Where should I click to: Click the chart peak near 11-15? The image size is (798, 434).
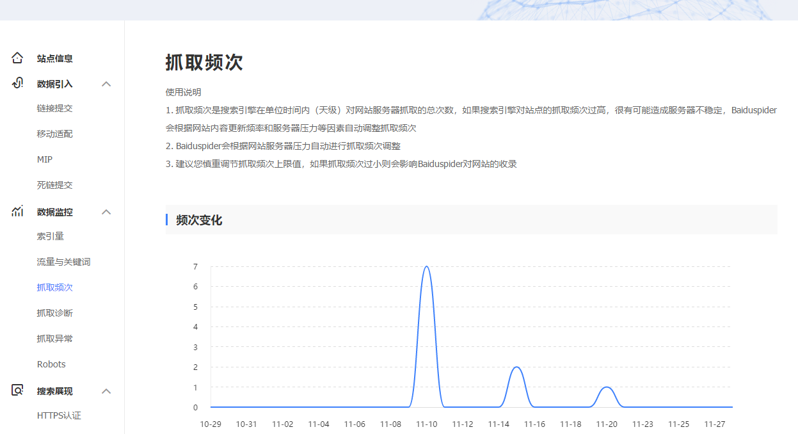517,367
